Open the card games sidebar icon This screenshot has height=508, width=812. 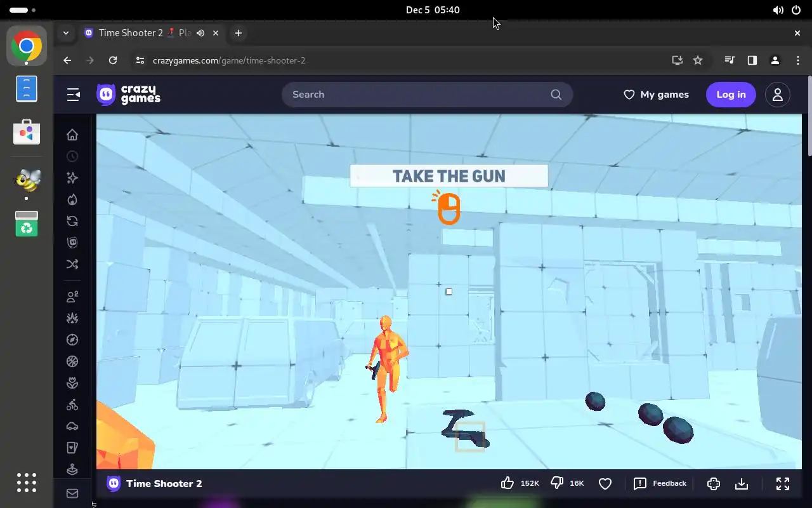point(72,448)
